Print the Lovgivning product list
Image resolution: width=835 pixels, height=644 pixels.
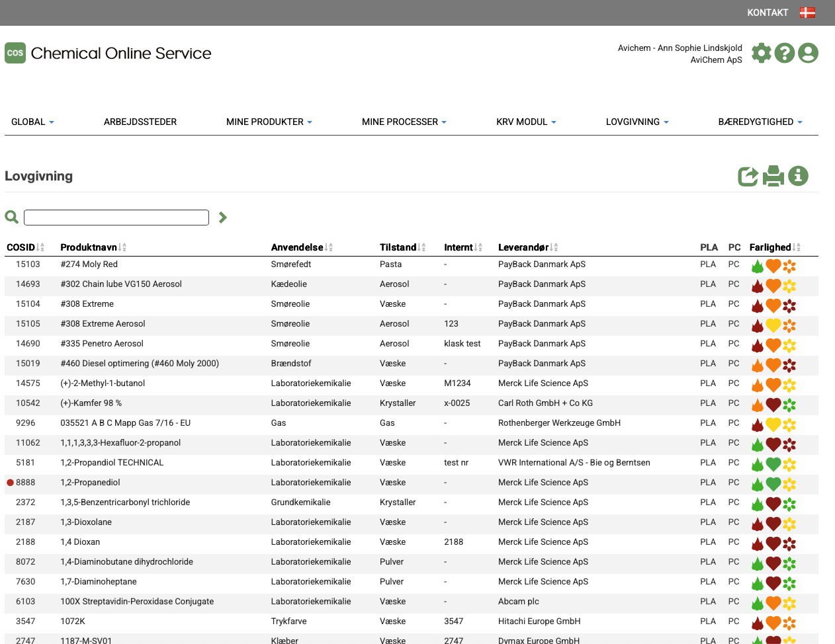(x=773, y=176)
